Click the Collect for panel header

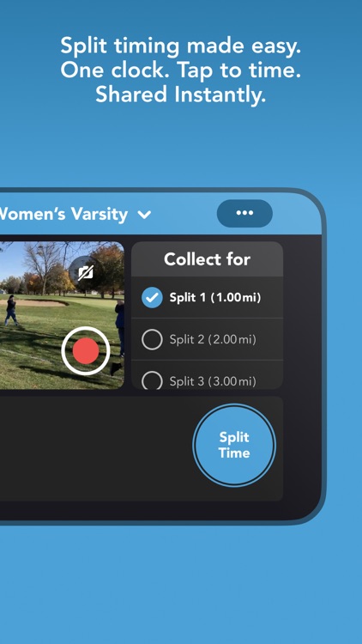pos(208,259)
